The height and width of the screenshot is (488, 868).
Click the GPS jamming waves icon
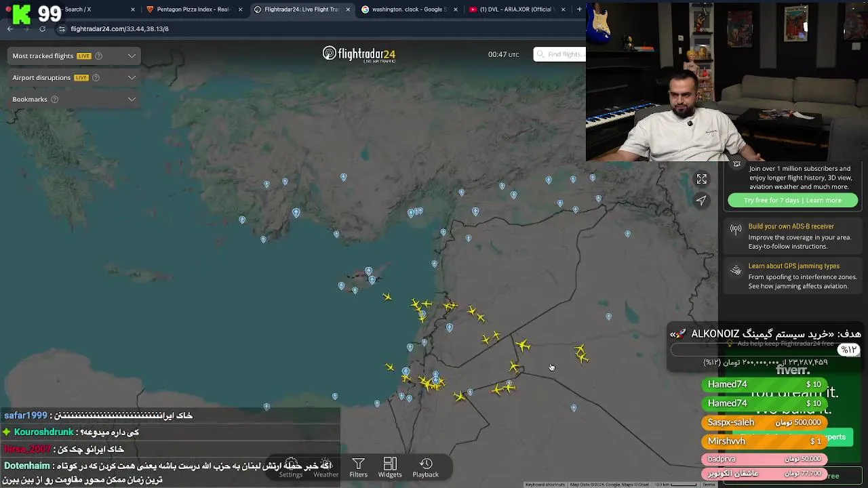736,270
